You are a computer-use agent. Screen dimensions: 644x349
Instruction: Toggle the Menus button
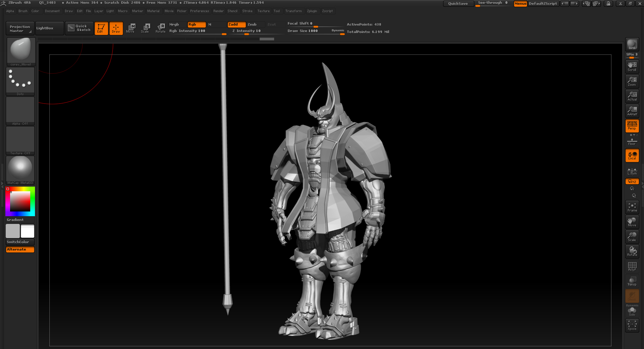tap(520, 3)
